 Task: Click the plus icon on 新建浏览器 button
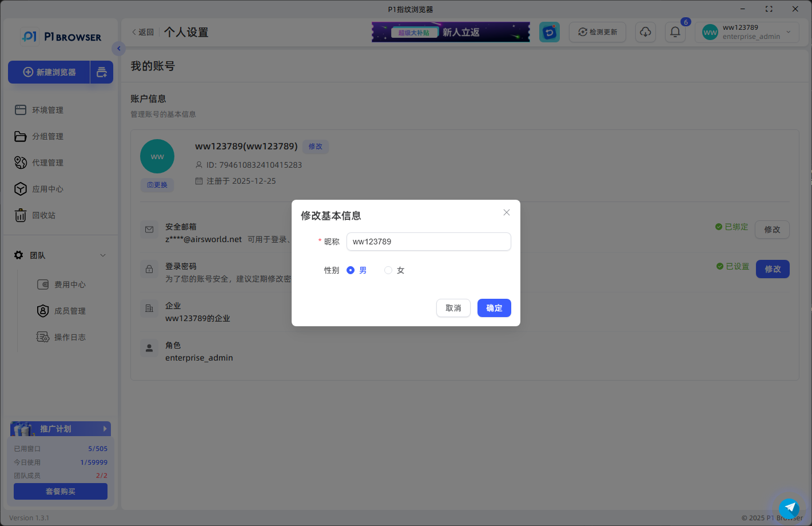pos(27,72)
